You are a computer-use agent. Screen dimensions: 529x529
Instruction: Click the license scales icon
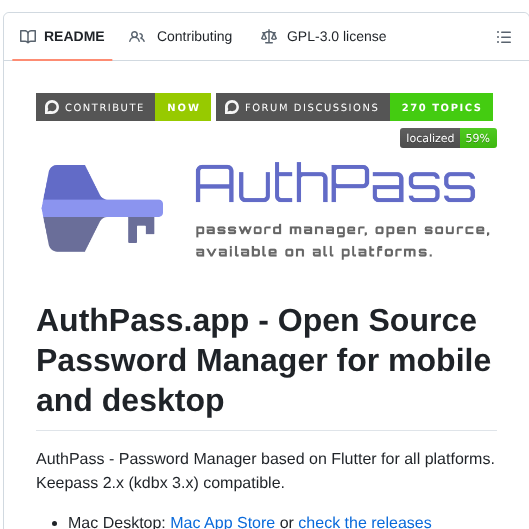[269, 36]
